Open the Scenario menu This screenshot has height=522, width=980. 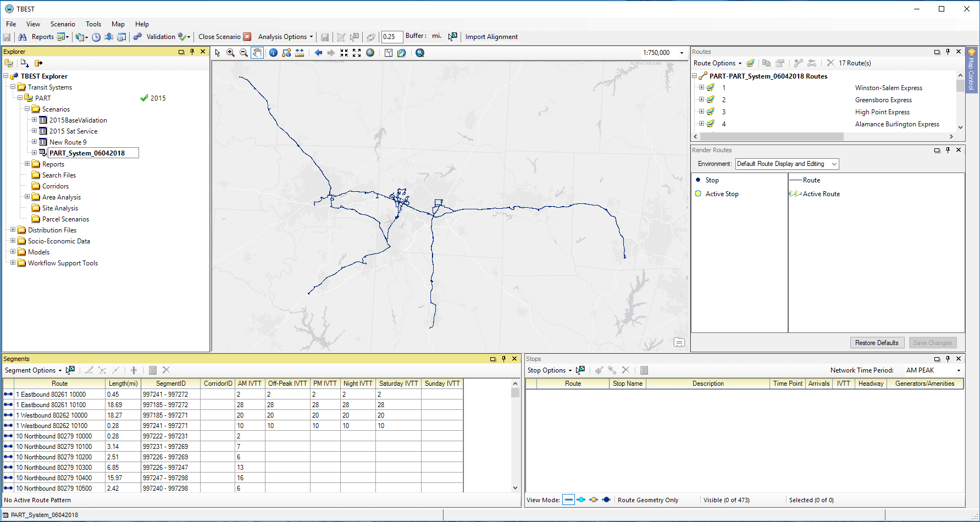(62, 24)
